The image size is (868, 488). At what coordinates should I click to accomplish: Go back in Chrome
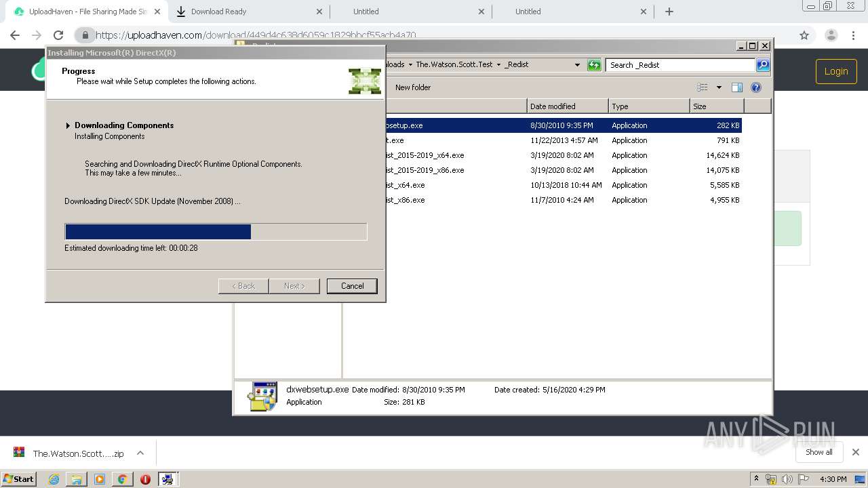(15, 35)
